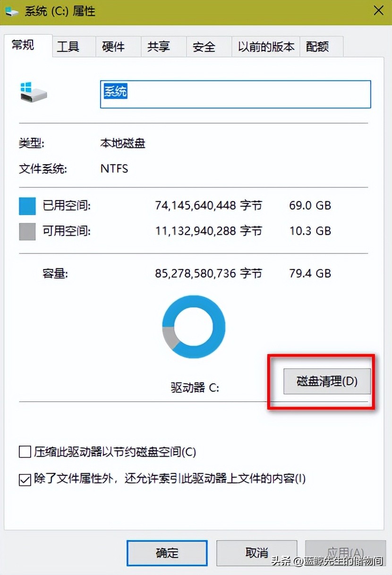
Task: Click the pie chart showing disk usage
Action: tap(193, 326)
